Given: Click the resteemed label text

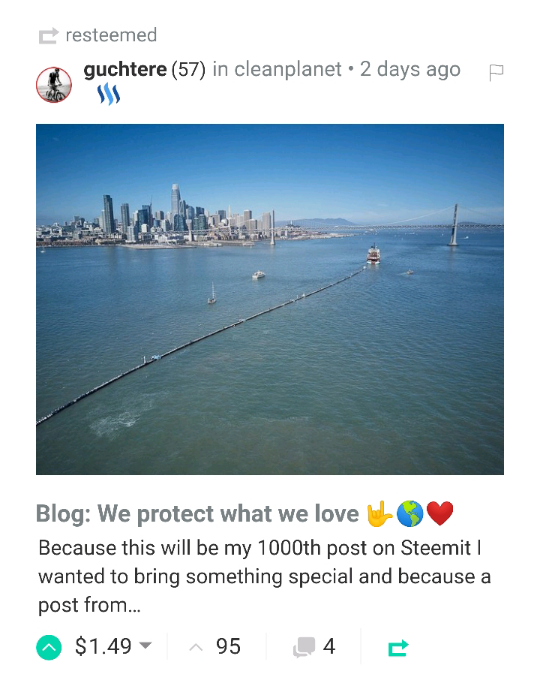Looking at the screenshot, I should pyautogui.click(x=111, y=35).
